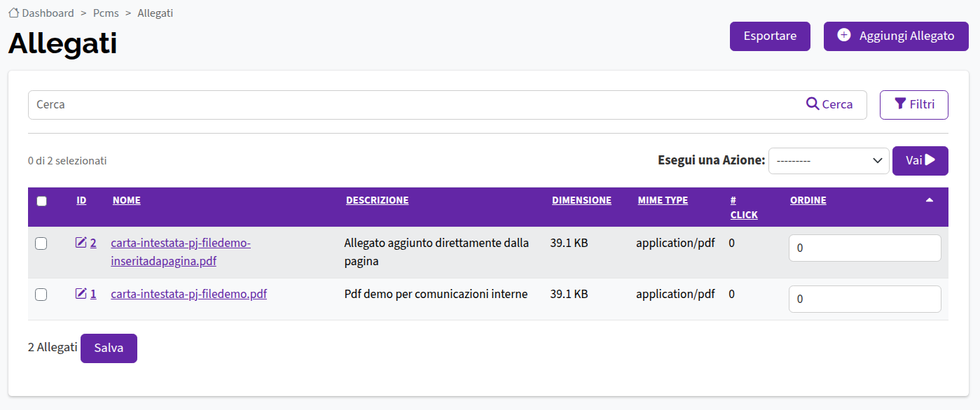Click Aggiungi Allegato button

[x=896, y=36]
